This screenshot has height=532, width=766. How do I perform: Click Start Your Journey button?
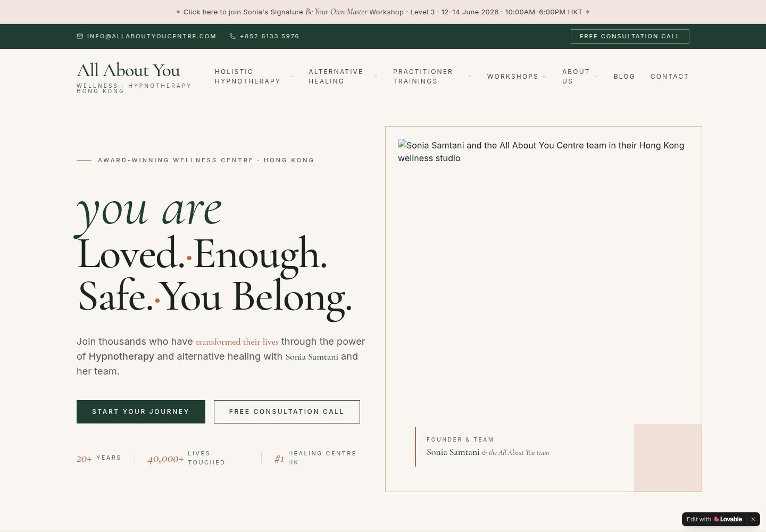pyautogui.click(x=141, y=412)
